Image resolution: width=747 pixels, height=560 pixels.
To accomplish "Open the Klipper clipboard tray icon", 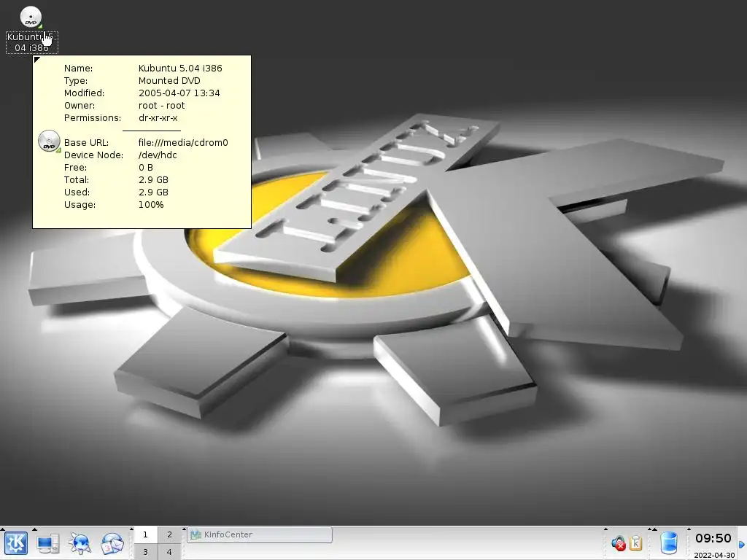I will tap(636, 542).
